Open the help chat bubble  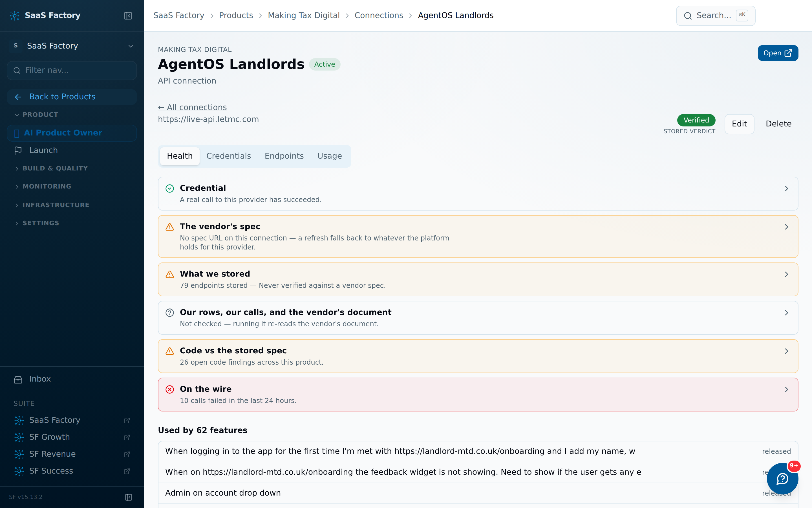[x=782, y=478]
